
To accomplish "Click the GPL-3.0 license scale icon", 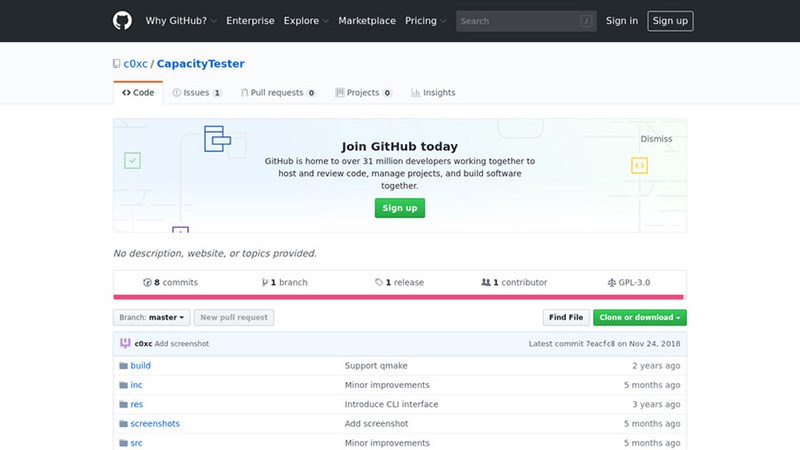I will [612, 282].
